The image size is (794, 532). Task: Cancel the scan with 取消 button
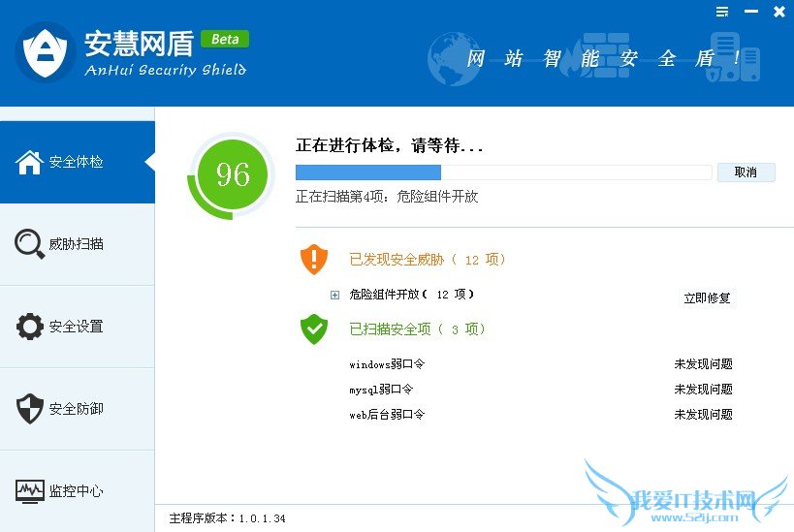pyautogui.click(x=746, y=172)
